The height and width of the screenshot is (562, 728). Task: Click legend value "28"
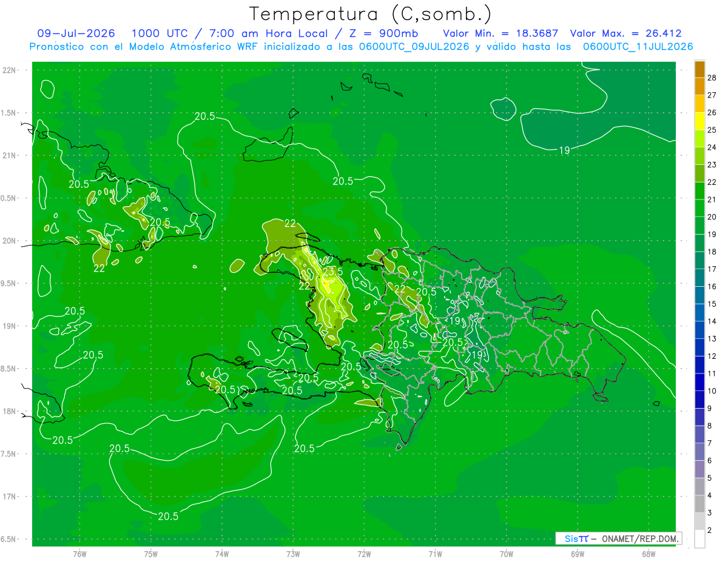(x=712, y=78)
